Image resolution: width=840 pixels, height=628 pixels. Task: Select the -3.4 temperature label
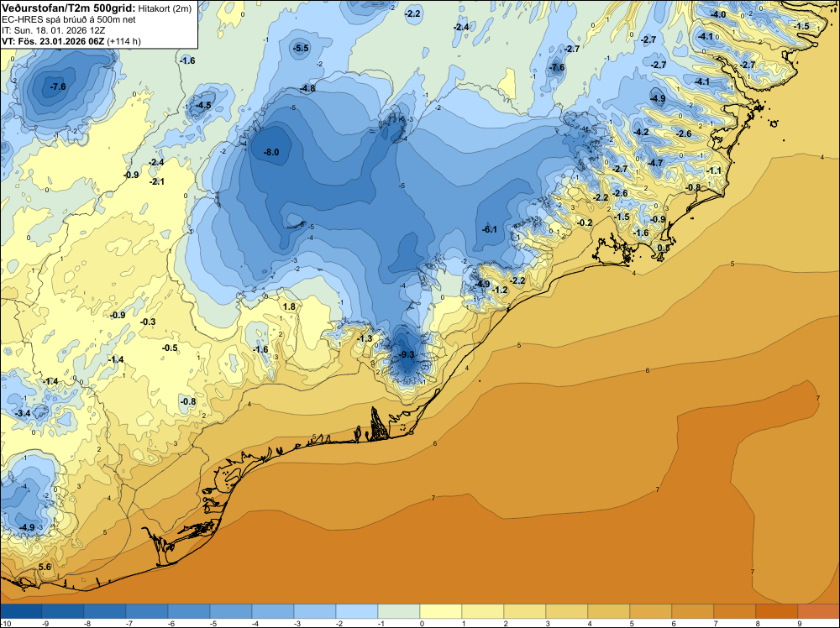tap(23, 413)
